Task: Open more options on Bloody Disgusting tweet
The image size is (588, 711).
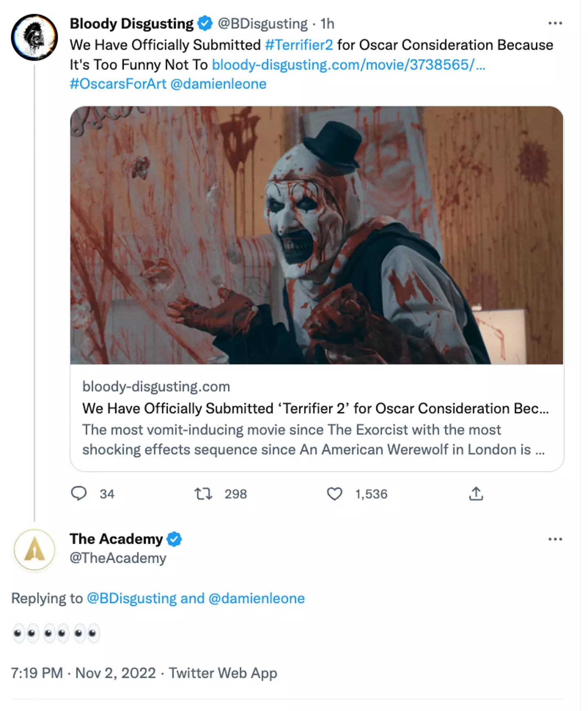Action: (x=555, y=23)
